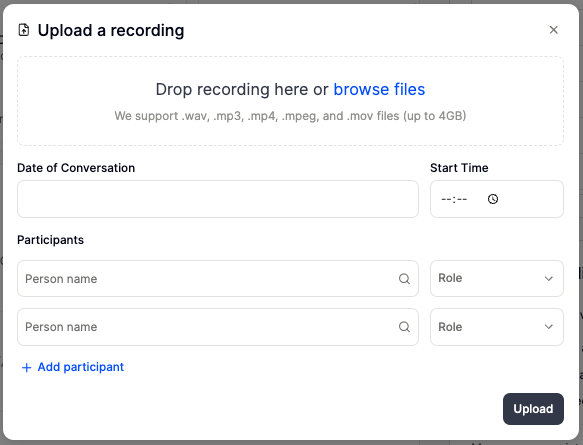Click the Drop recording here zone
This screenshot has width=583, height=445.
tap(290, 101)
